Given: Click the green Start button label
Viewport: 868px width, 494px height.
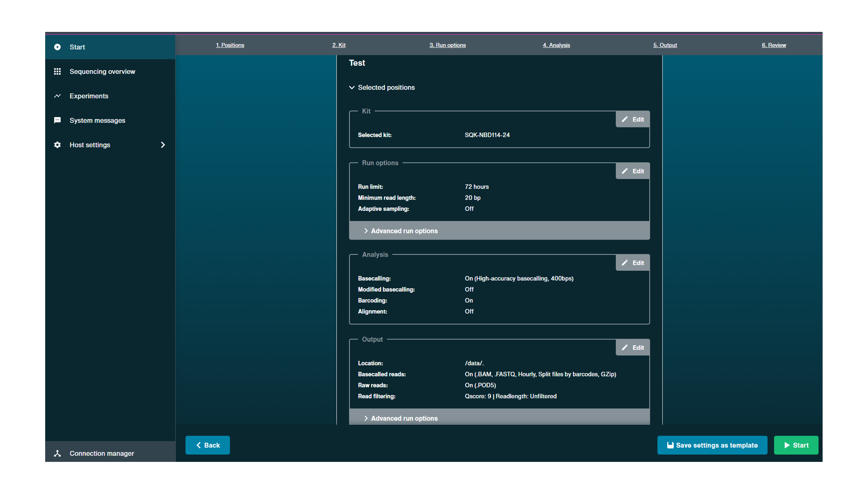Looking at the screenshot, I should coord(801,445).
